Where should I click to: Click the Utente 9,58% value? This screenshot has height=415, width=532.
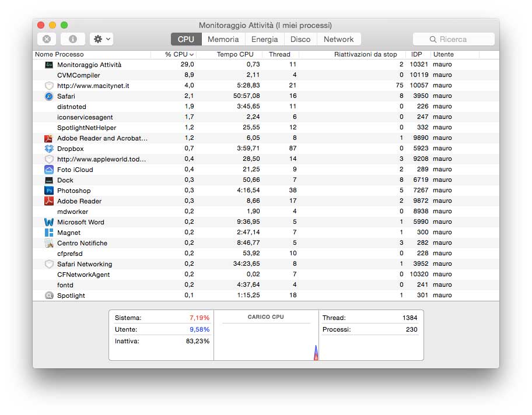(199, 329)
